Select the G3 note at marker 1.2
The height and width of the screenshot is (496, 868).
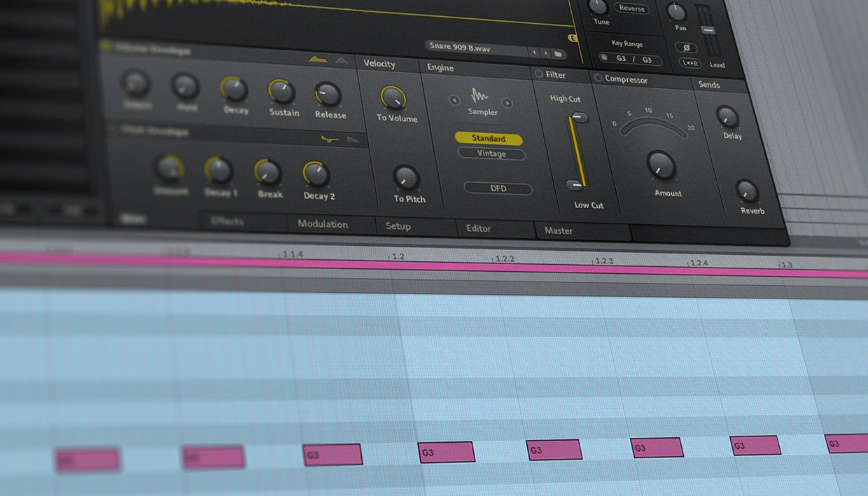click(447, 452)
